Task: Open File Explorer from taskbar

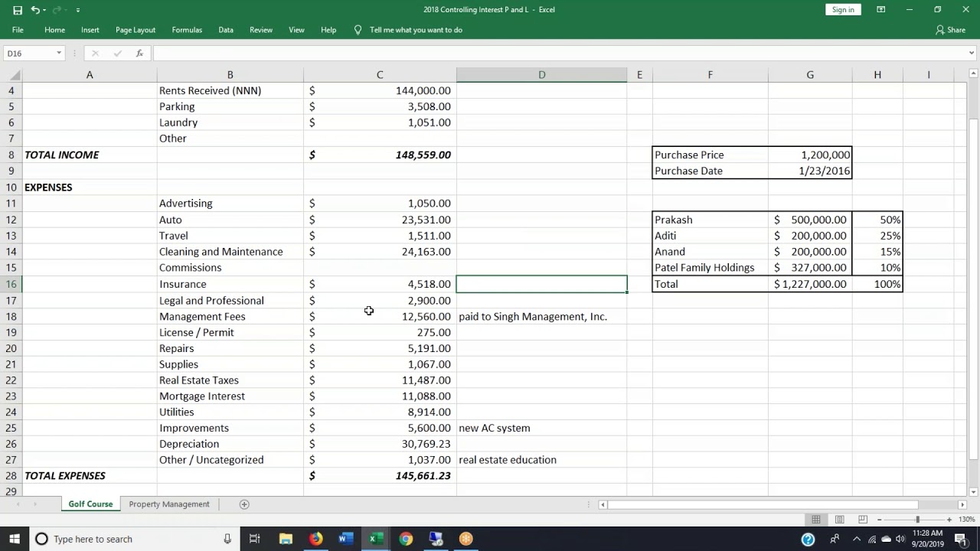Action: coord(286,539)
